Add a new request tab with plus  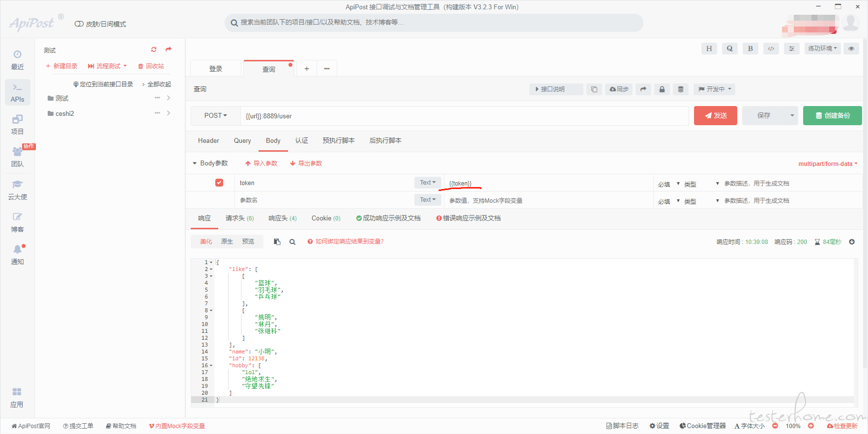306,69
